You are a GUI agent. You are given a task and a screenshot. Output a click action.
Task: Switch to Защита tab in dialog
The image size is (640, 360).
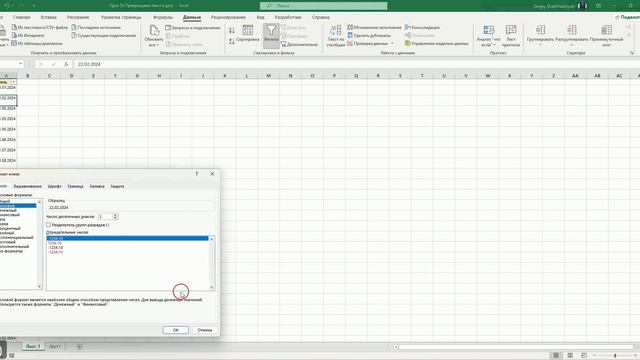pos(117,186)
